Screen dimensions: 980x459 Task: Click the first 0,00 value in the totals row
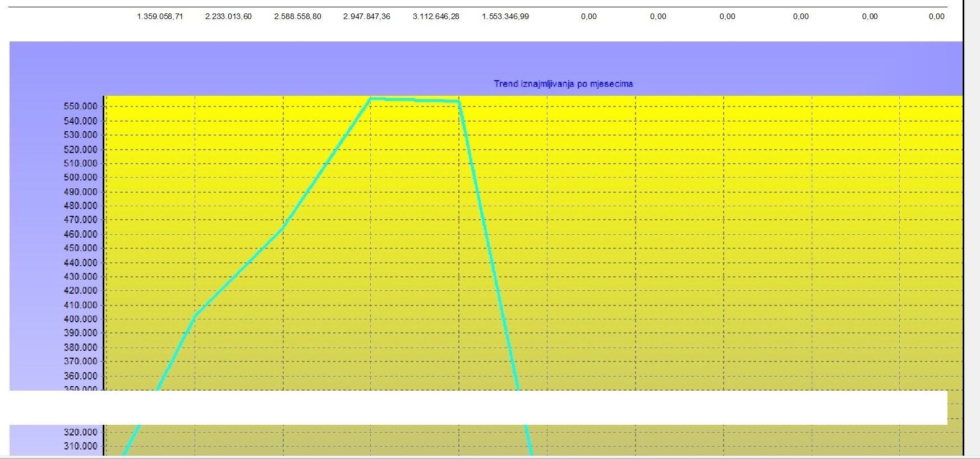click(588, 16)
